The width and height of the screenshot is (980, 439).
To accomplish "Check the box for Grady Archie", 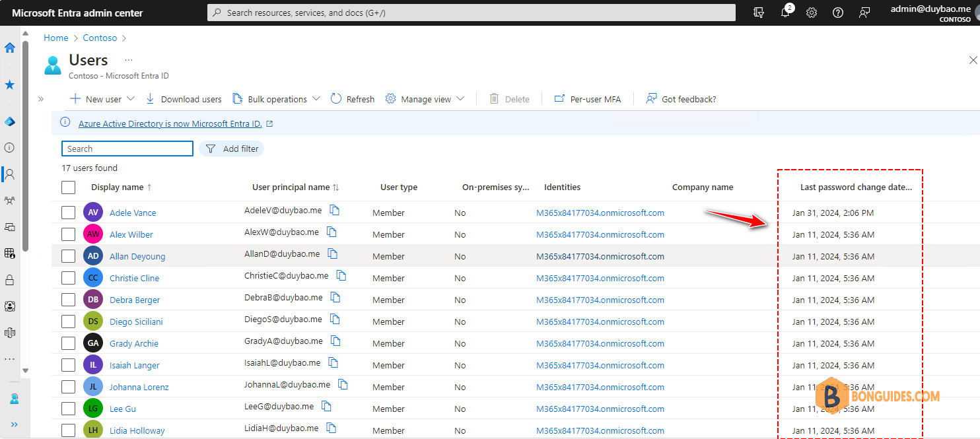I will click(x=69, y=343).
